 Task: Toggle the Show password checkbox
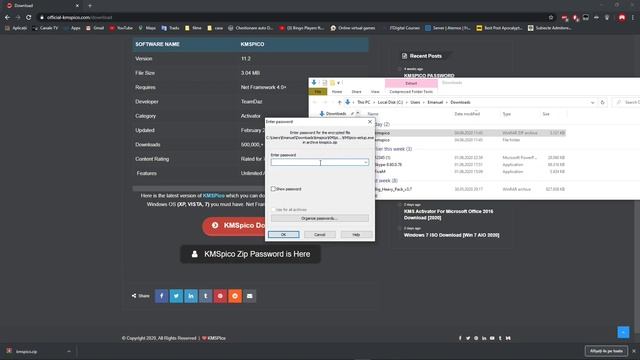(x=273, y=189)
